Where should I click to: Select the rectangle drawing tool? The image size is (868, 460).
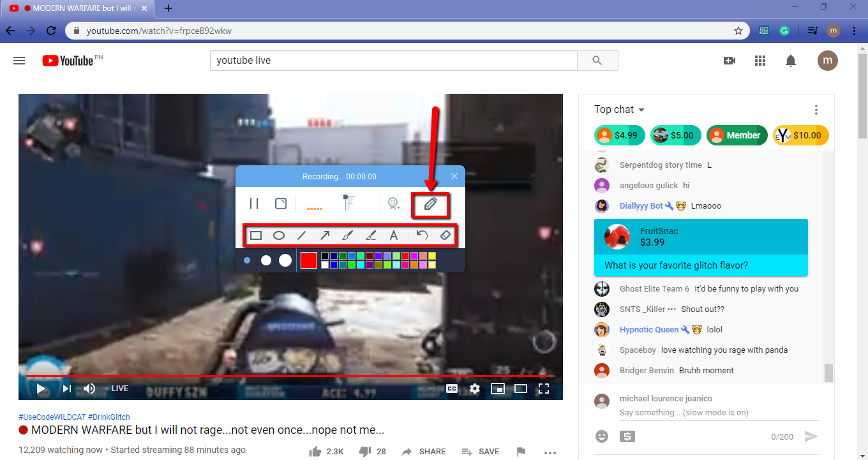(256, 235)
